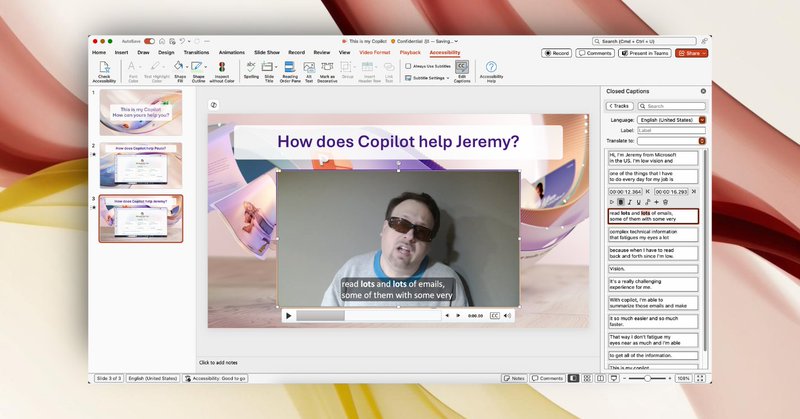Select slide 1 thumbnail
This screenshot has width=800, height=419.
click(x=141, y=112)
